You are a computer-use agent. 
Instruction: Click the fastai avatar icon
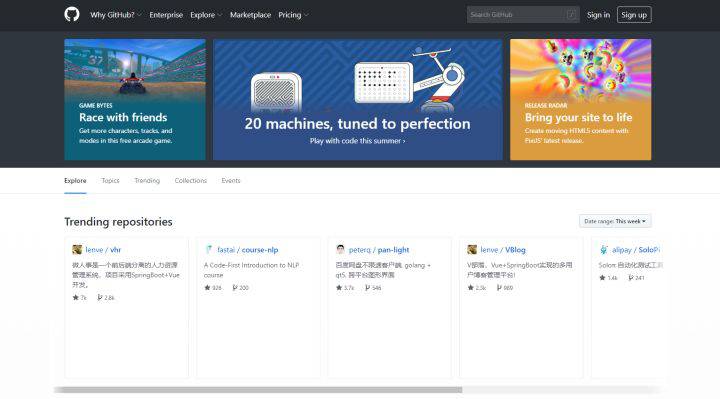[x=209, y=249]
